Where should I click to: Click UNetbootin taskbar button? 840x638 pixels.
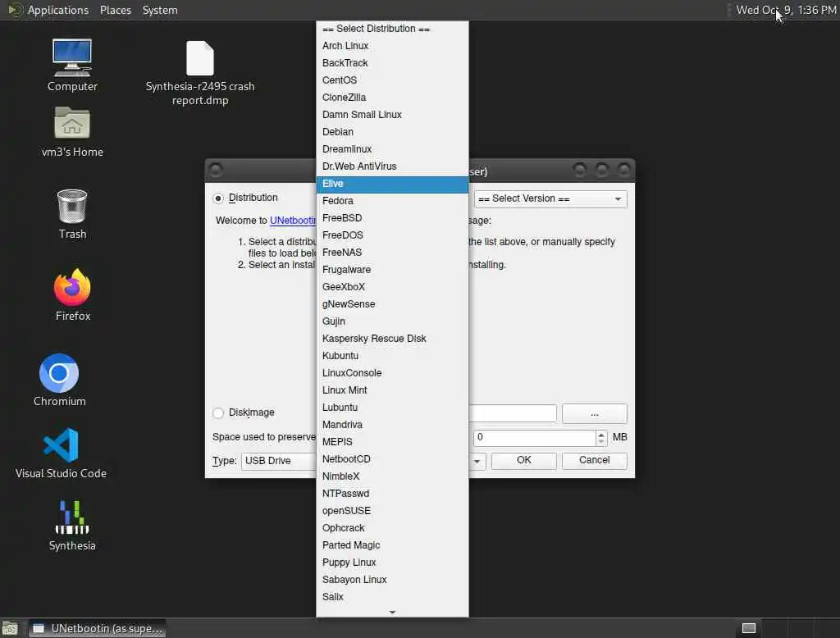(x=98, y=628)
